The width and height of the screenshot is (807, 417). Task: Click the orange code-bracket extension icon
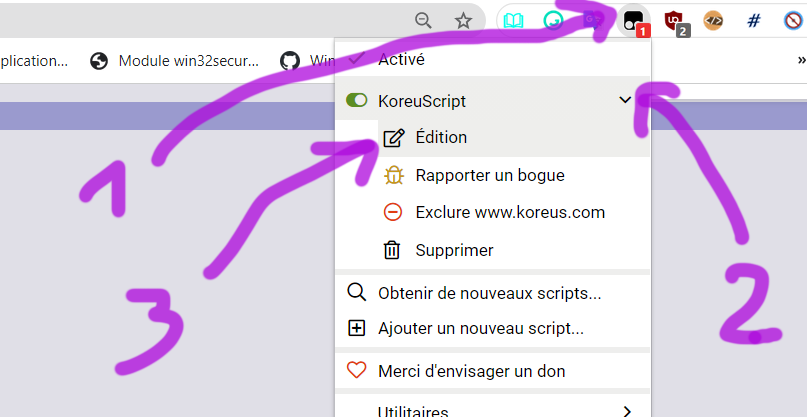[713, 21]
